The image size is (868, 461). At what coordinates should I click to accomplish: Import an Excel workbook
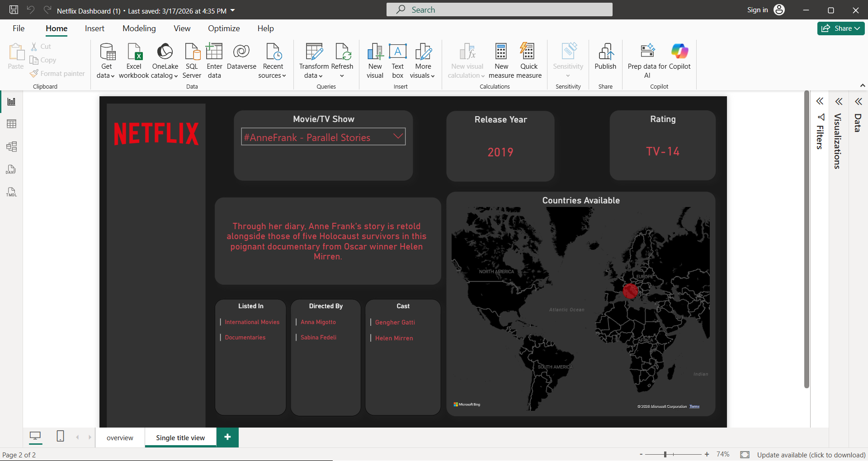(134, 59)
